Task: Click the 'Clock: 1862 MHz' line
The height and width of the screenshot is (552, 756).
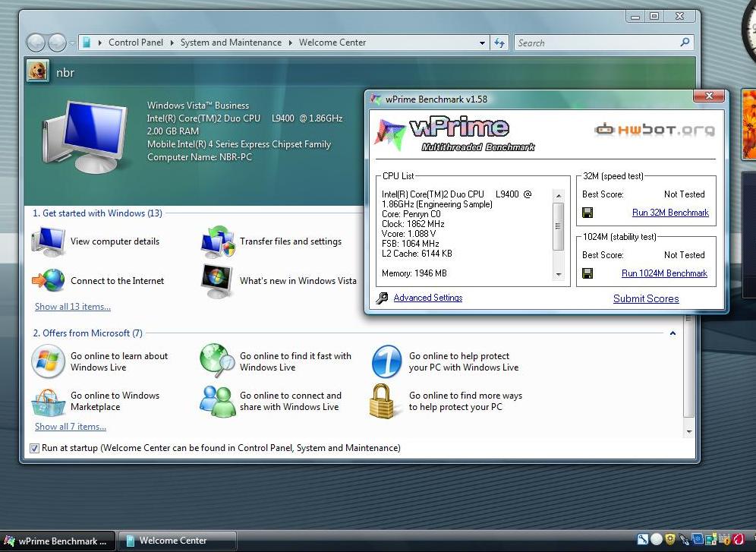Action: pos(413,224)
